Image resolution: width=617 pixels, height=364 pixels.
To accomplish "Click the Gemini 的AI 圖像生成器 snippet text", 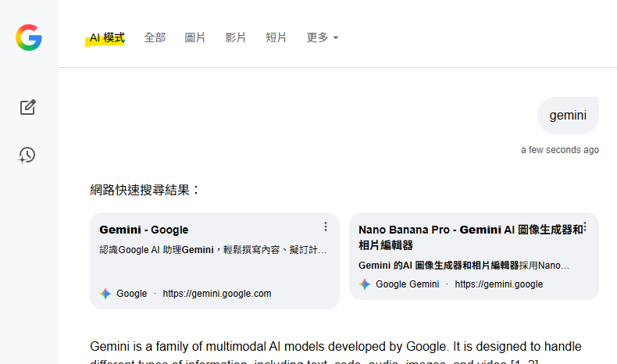I will (x=464, y=266).
